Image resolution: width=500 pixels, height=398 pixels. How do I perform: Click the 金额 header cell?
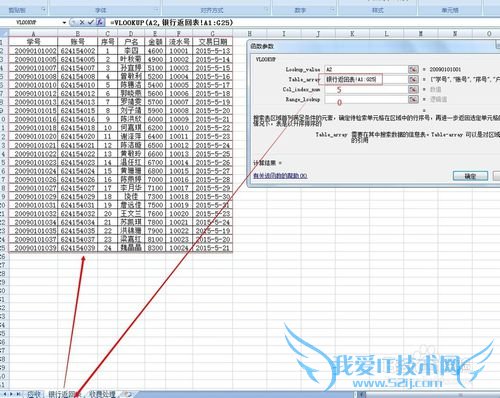[155, 42]
